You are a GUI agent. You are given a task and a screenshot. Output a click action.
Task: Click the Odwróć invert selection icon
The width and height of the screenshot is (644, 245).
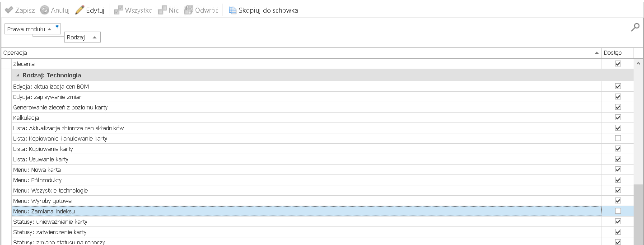click(x=189, y=10)
